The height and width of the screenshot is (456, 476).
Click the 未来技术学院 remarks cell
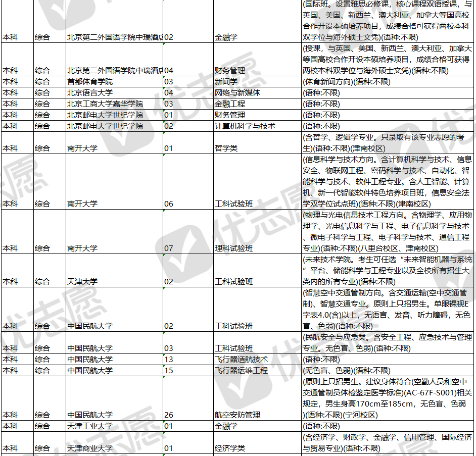pos(387,271)
